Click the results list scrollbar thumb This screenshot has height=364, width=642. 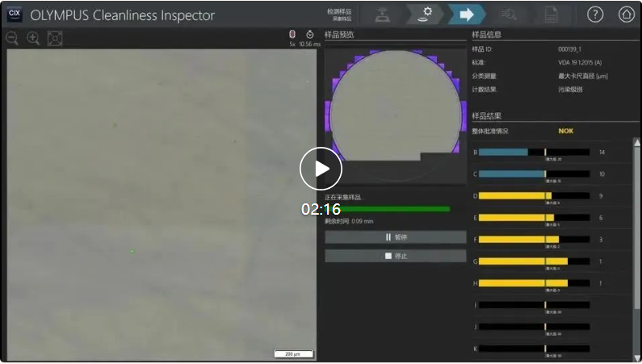[636, 227]
